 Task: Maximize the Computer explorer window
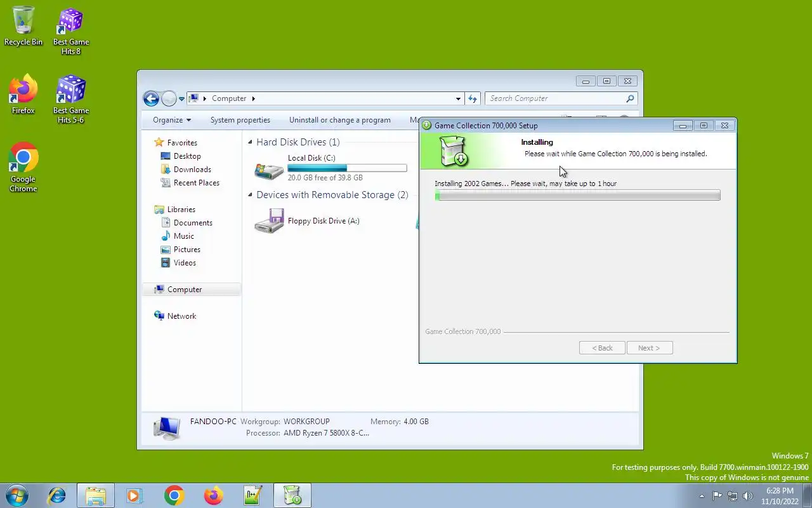tap(606, 81)
